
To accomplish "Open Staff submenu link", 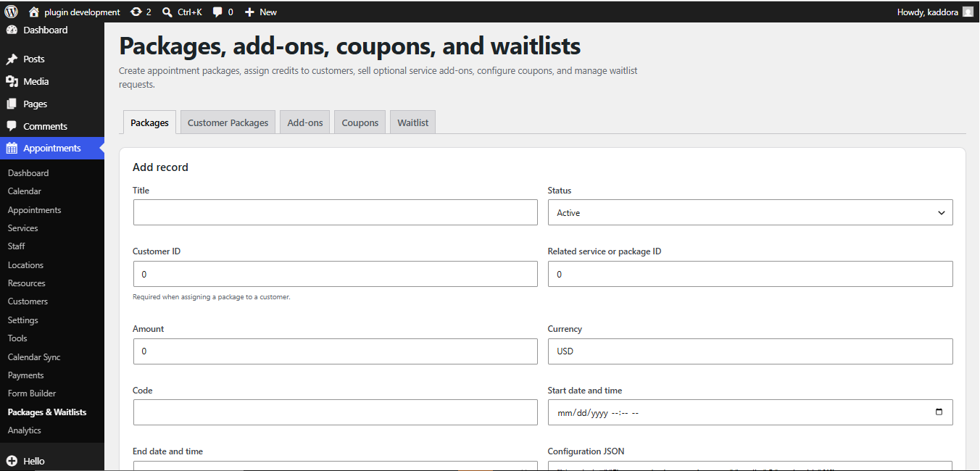I will [x=17, y=246].
